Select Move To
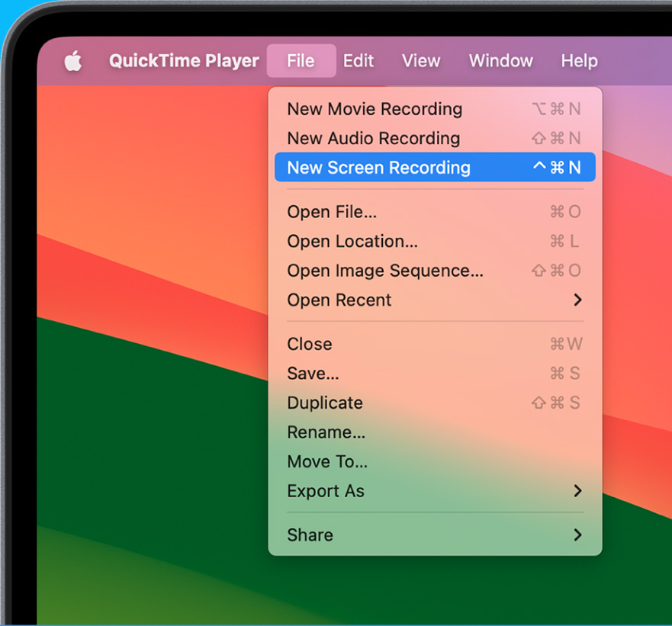 [327, 461]
